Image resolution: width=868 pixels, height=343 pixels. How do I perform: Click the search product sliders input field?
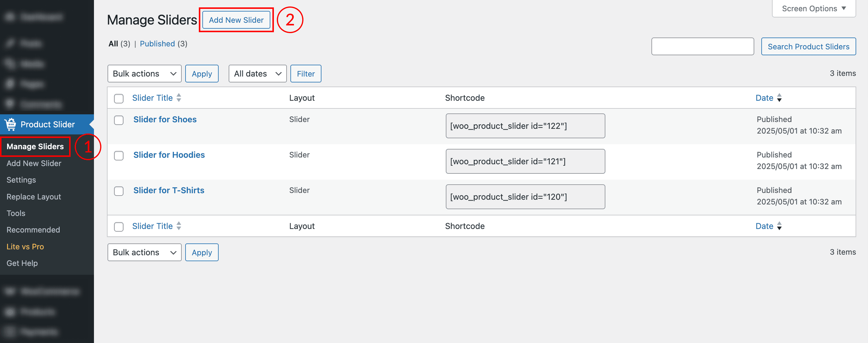click(702, 46)
